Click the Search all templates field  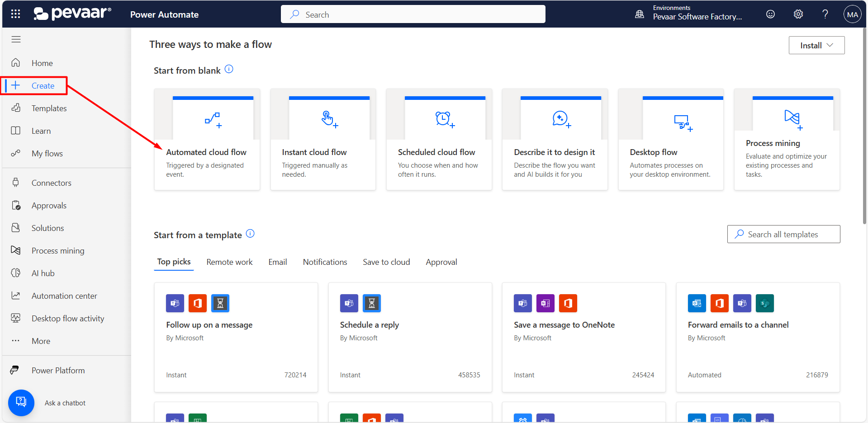click(783, 234)
